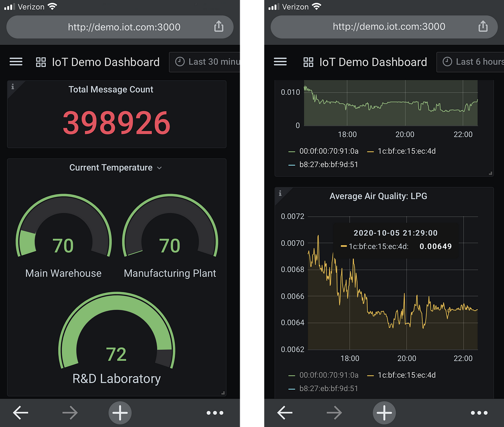Screen dimensions: 504x427
Task: Click the 0.00649 tooltip value
Action: tap(436, 246)
